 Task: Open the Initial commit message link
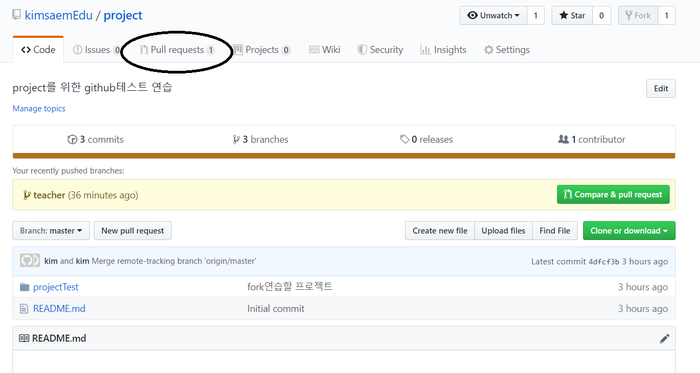coord(276,309)
